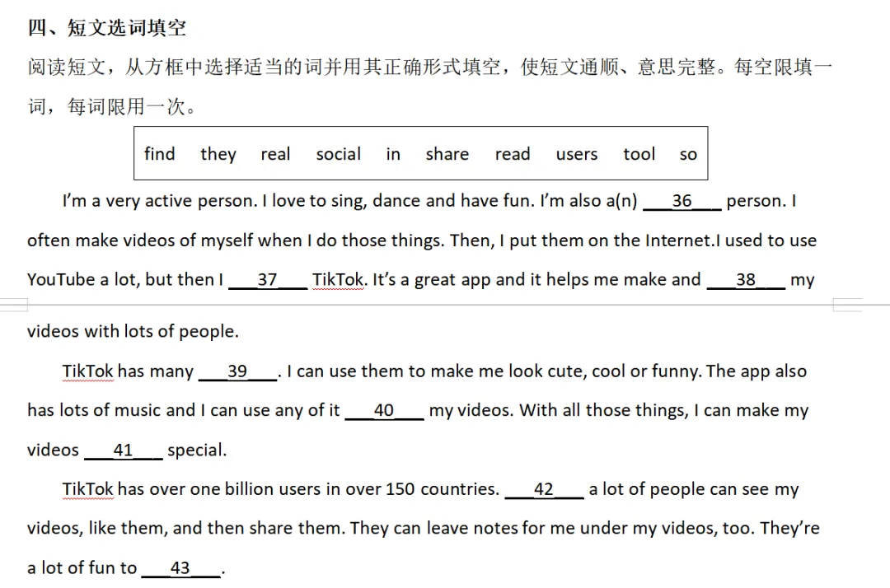Place cursor in blank 37
Image resolution: width=890 pixels, height=588 pixels.
click(267, 279)
